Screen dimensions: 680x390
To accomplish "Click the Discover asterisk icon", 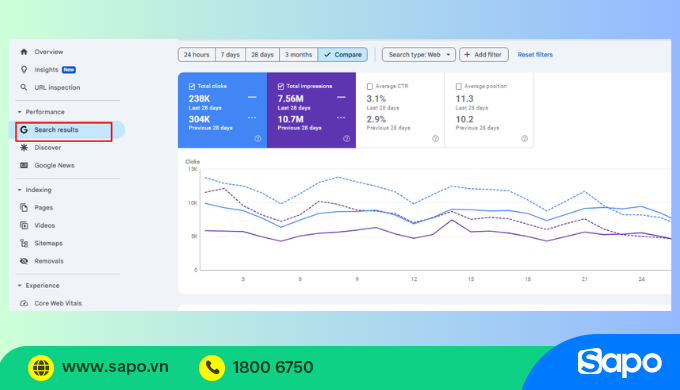I will point(24,147).
